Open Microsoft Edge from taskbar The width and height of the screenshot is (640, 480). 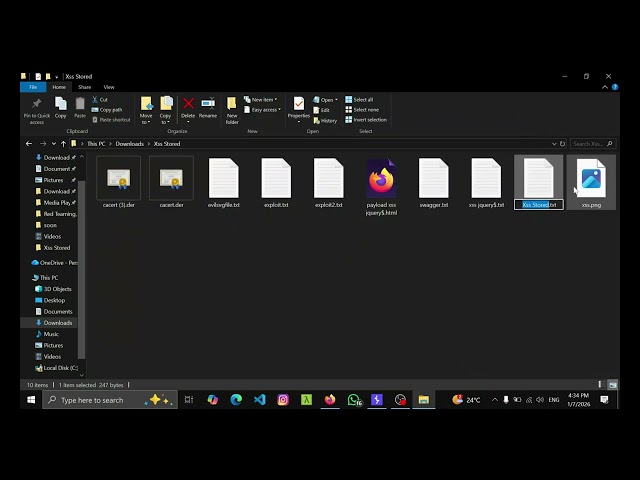pyautogui.click(x=236, y=400)
